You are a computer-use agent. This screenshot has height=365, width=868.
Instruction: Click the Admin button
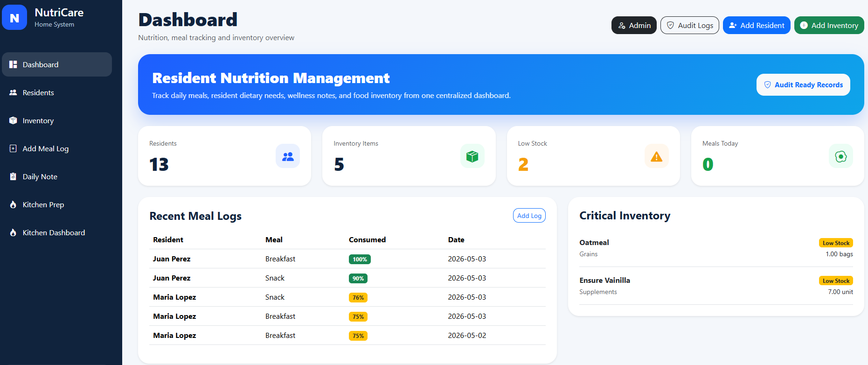634,25
